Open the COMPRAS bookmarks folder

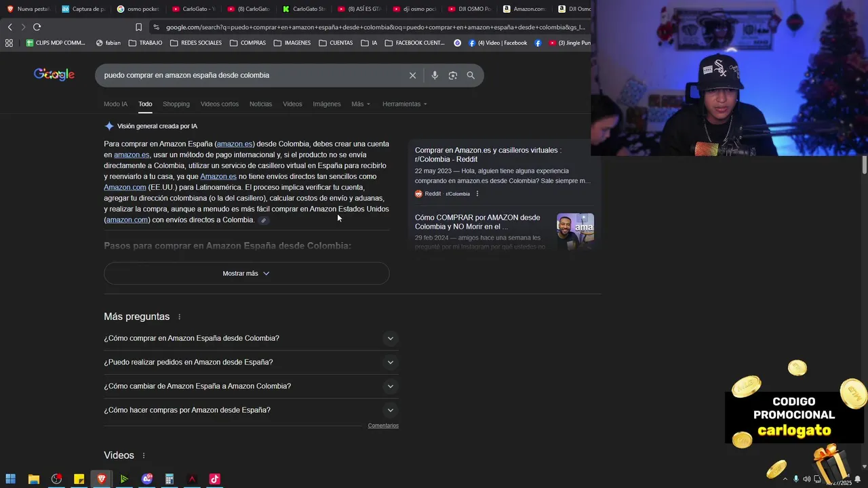(x=248, y=43)
